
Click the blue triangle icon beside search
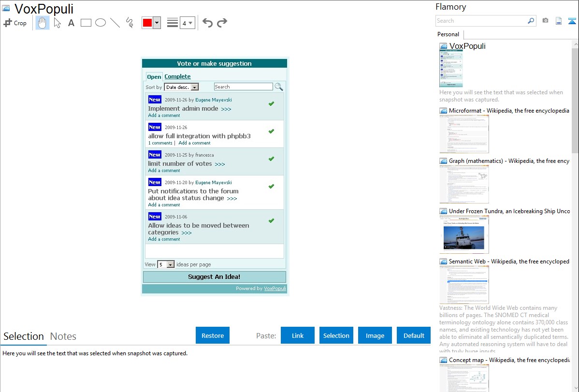tap(572, 21)
